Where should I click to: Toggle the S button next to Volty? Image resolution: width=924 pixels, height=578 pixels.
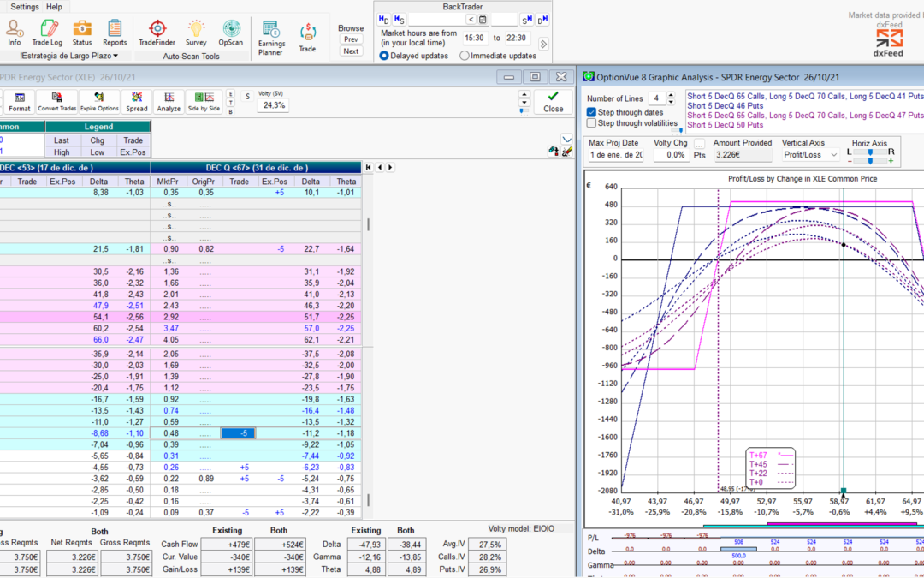click(248, 97)
